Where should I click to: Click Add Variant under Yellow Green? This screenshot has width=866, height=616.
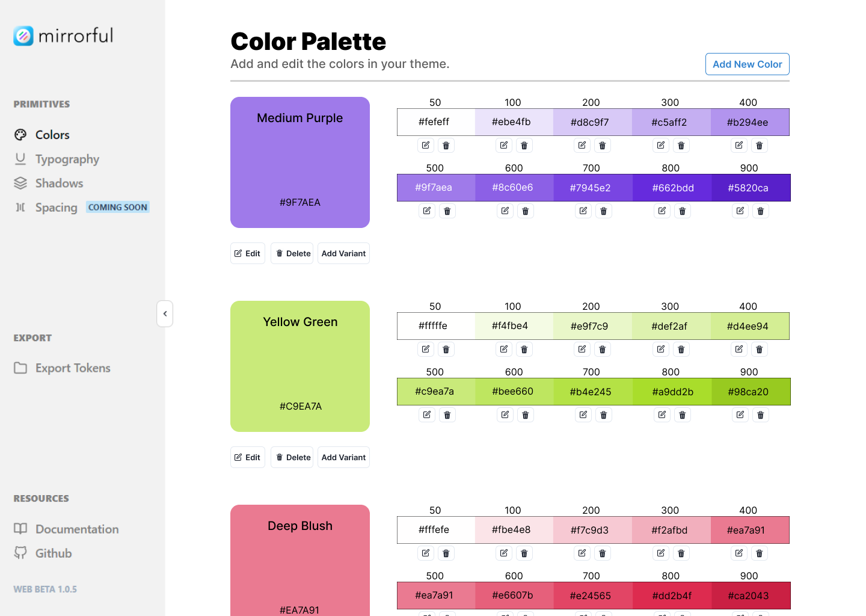343,457
